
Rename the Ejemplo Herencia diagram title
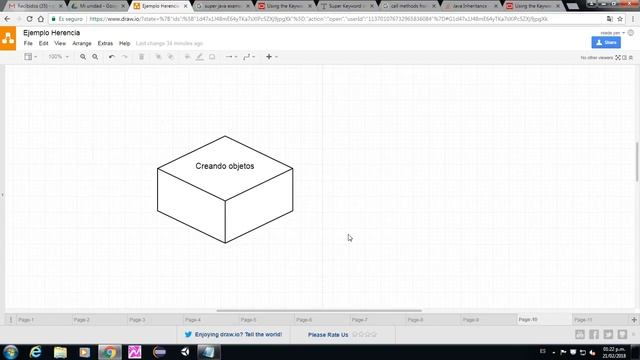click(x=51, y=33)
